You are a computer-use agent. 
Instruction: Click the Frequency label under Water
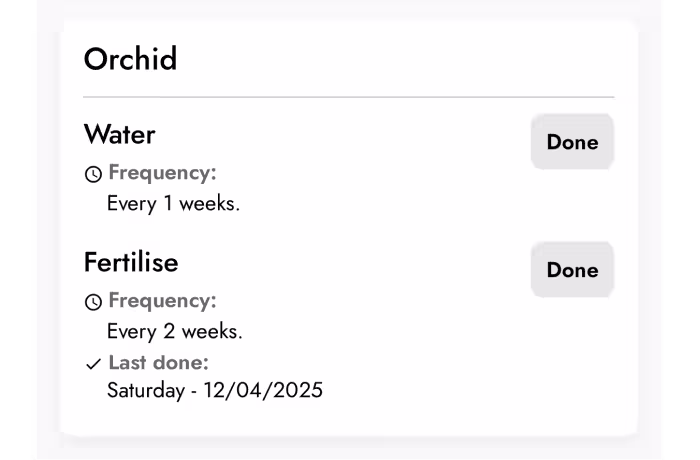tap(162, 173)
